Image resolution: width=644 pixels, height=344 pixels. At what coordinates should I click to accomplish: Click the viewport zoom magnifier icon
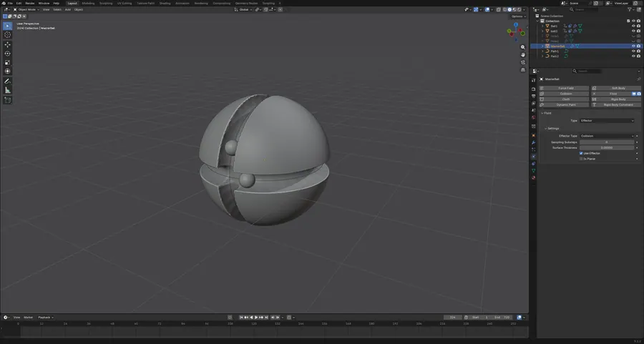(523, 47)
